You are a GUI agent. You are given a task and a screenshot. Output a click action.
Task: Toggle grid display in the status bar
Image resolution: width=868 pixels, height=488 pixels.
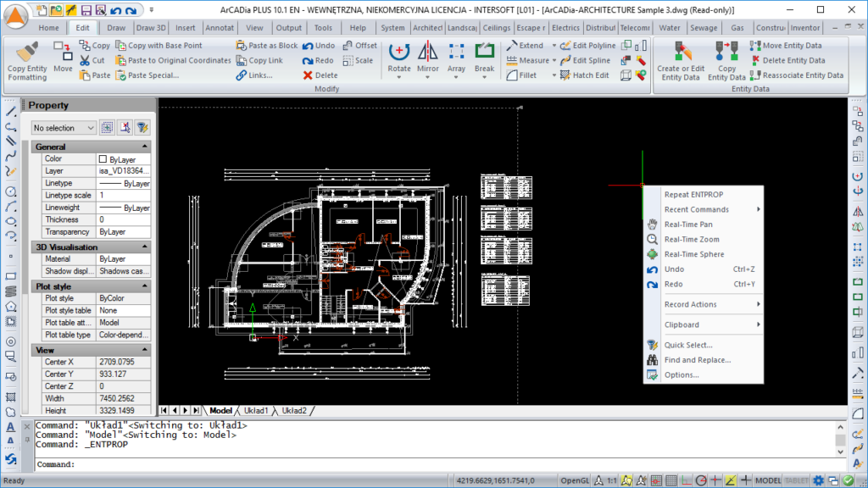coord(672,480)
